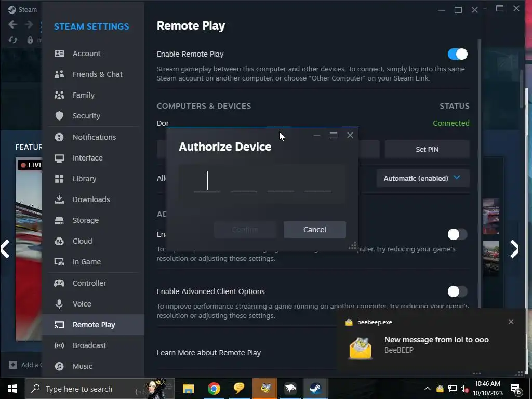532x399 pixels.
Task: Select the Music note icon
Action: click(59, 366)
